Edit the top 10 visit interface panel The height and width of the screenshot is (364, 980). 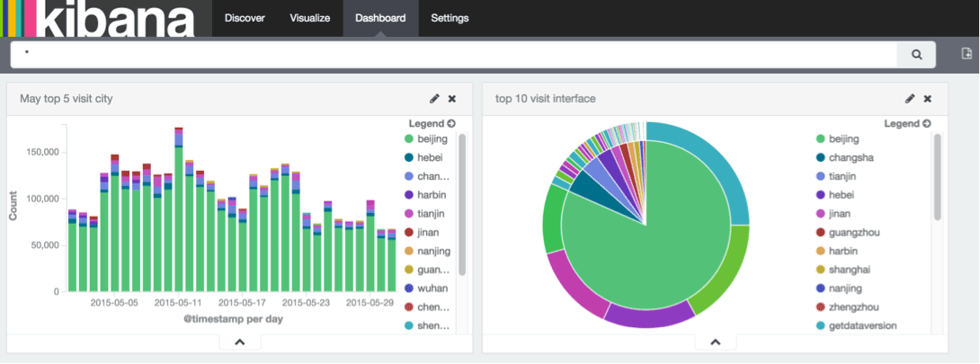point(910,99)
